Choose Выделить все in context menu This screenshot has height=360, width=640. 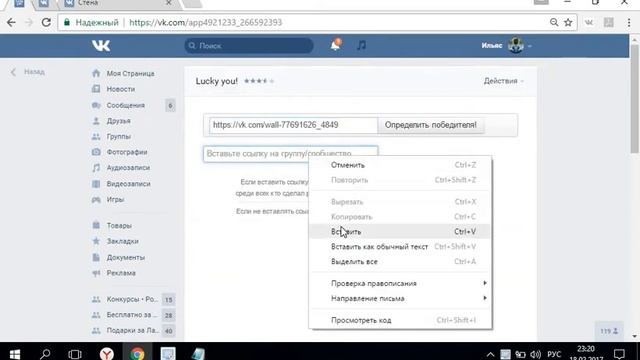tap(400, 262)
